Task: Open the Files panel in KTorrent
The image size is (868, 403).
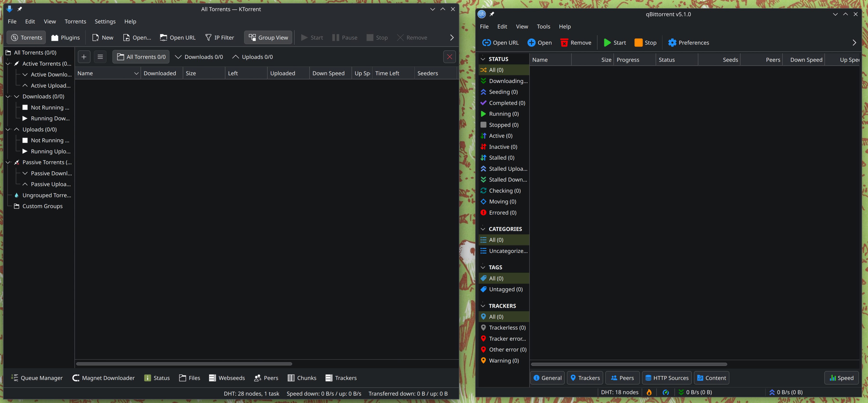Action: [190, 378]
